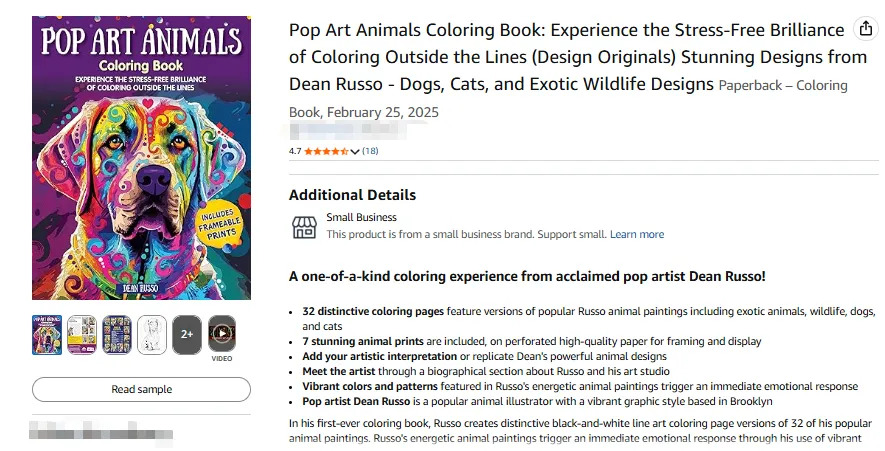Screen dimensions: 885x451
Task: Click the Learn more link
Action: click(x=637, y=234)
